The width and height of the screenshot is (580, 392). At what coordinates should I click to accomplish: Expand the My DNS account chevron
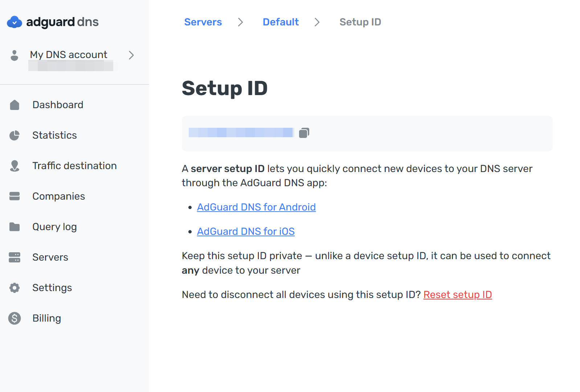point(131,55)
